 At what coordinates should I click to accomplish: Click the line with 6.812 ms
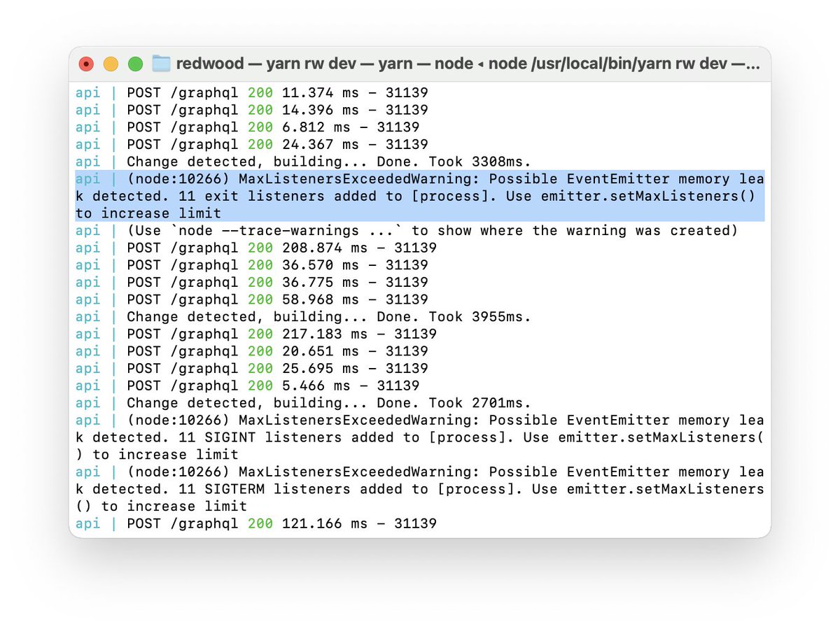pos(248,127)
